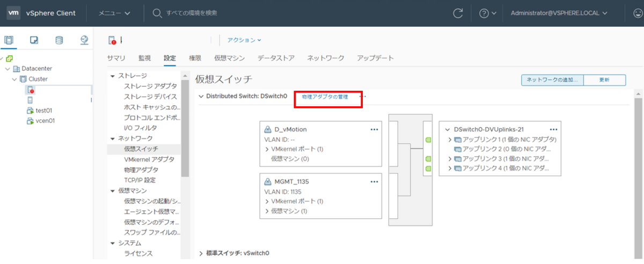The height and width of the screenshot is (264, 644).
Task: Switch to Storage inventory icon
Action: [59, 40]
